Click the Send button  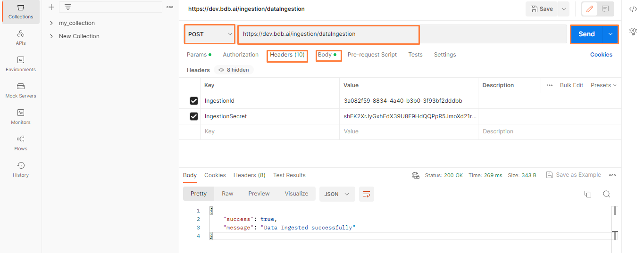(x=586, y=34)
